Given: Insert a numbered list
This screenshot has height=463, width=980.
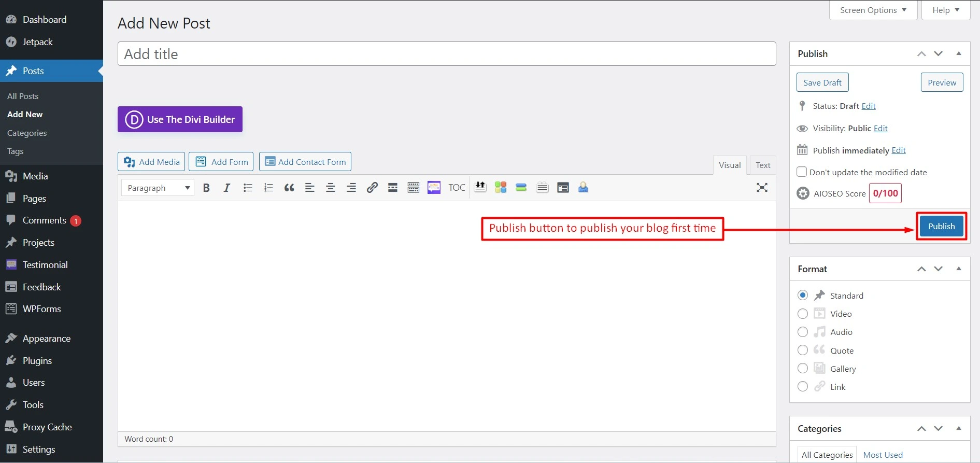Looking at the screenshot, I should [268, 188].
